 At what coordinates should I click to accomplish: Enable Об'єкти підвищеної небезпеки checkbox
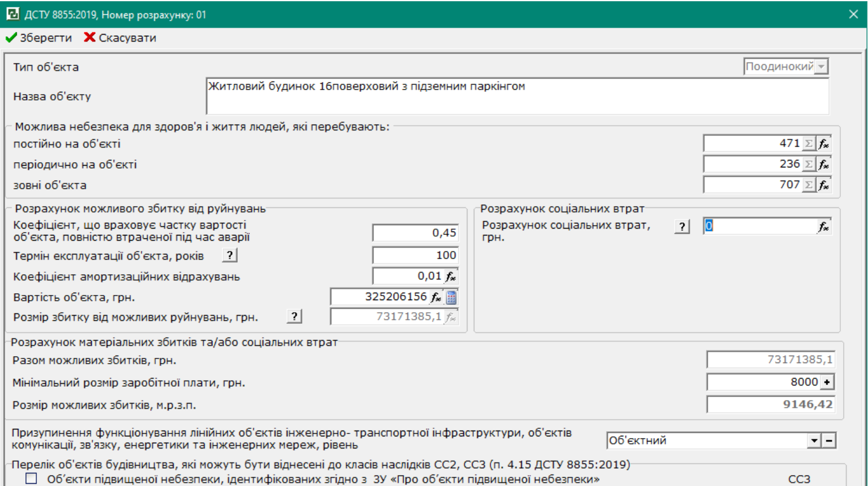click(x=31, y=478)
